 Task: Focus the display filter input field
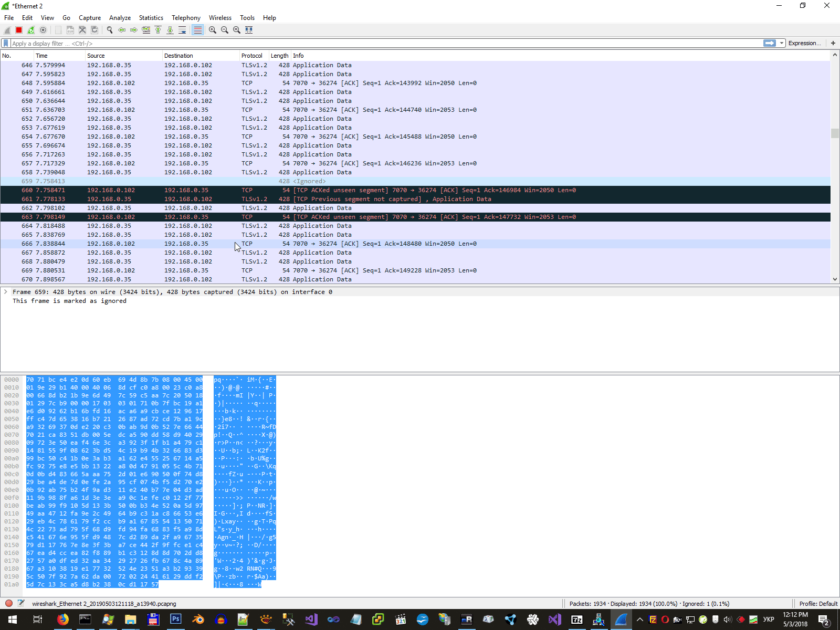click(x=386, y=44)
